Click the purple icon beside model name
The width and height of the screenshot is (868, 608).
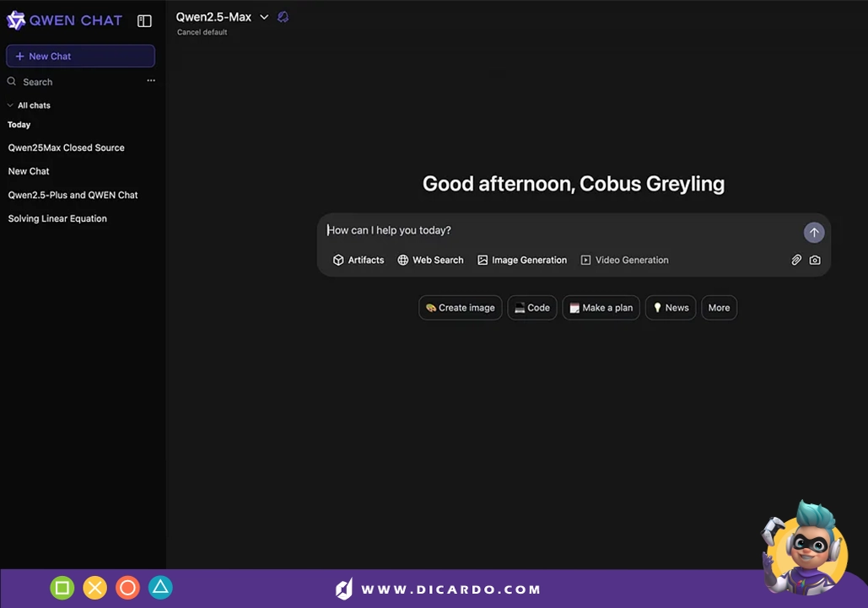pos(283,17)
